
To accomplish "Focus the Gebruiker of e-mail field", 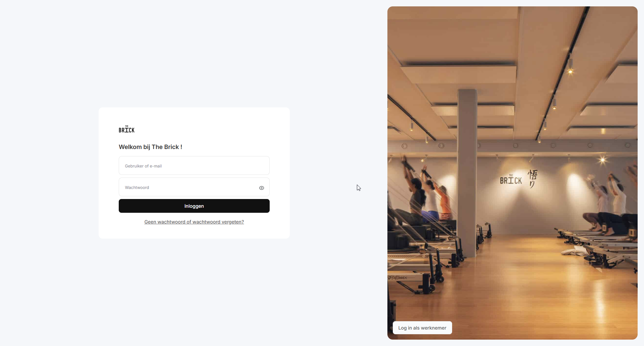I will 194,165.
